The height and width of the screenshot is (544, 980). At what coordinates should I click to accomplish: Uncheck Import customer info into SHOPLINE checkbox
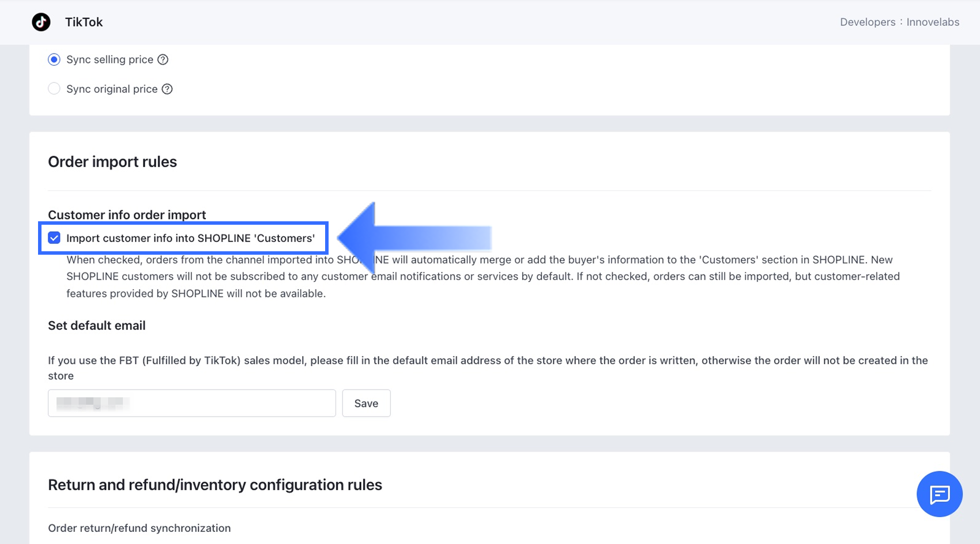tap(54, 238)
